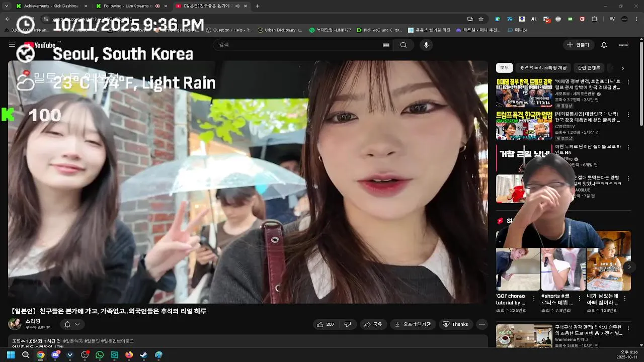
Task: Open the 소라짱 channel name link
Action: point(33,321)
